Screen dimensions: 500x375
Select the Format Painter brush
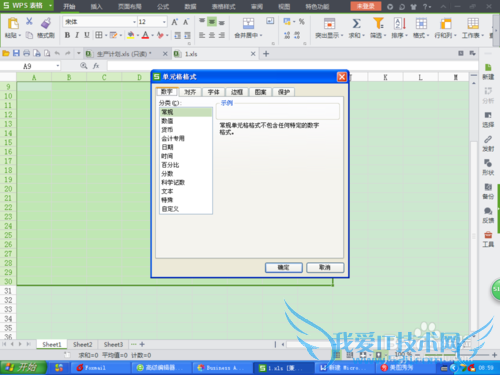pyautogui.click(x=46, y=23)
